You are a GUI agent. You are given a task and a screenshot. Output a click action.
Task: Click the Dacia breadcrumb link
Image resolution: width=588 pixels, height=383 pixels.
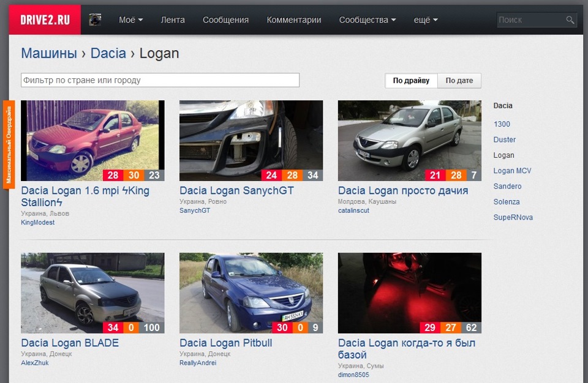tap(108, 53)
